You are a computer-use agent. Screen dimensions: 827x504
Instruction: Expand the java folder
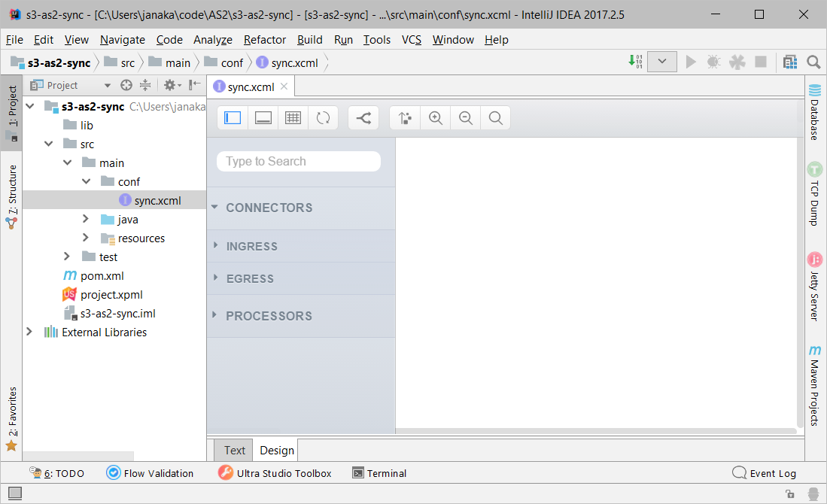(x=86, y=218)
